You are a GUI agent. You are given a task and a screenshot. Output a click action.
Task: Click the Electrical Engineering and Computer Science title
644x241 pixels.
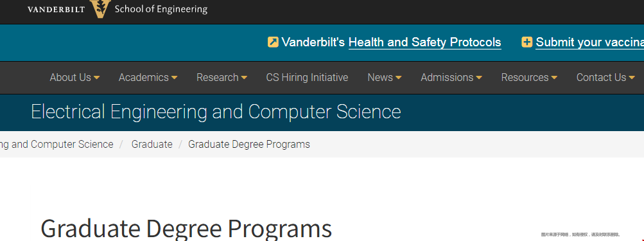click(216, 112)
